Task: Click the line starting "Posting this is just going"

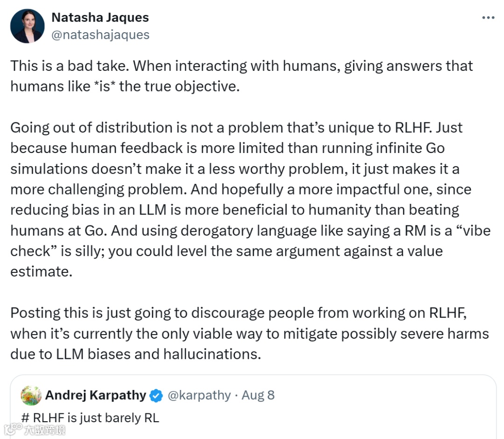Action: (238, 313)
